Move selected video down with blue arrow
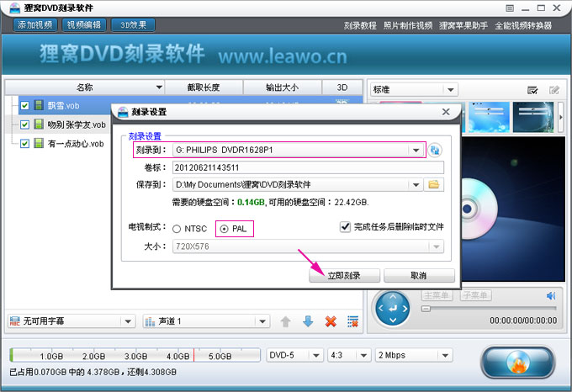 tap(308, 321)
